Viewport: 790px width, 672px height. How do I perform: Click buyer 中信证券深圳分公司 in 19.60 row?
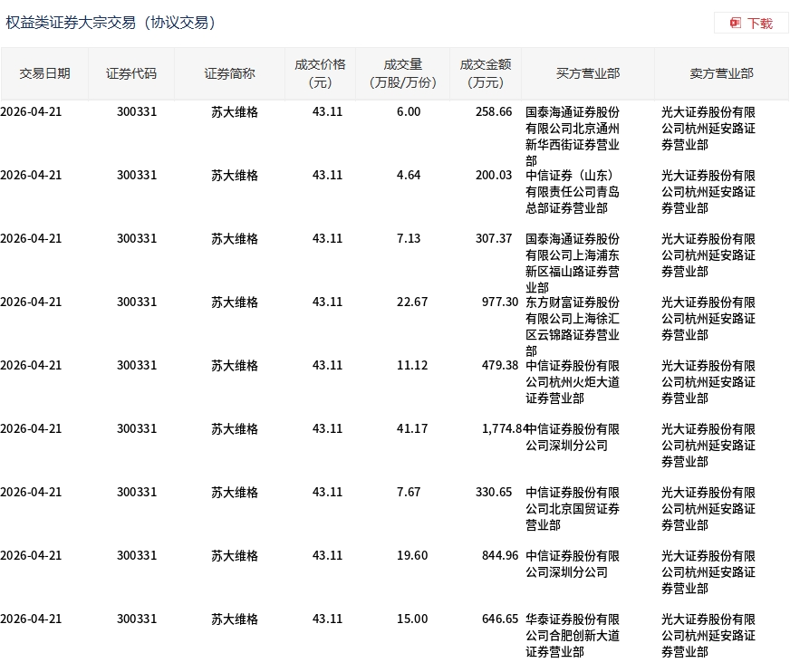573,564
